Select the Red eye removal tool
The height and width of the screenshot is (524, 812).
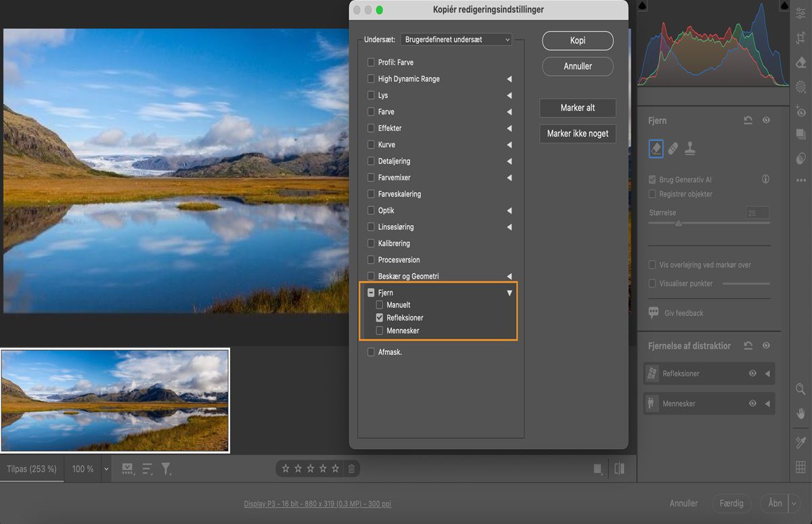pos(801,110)
